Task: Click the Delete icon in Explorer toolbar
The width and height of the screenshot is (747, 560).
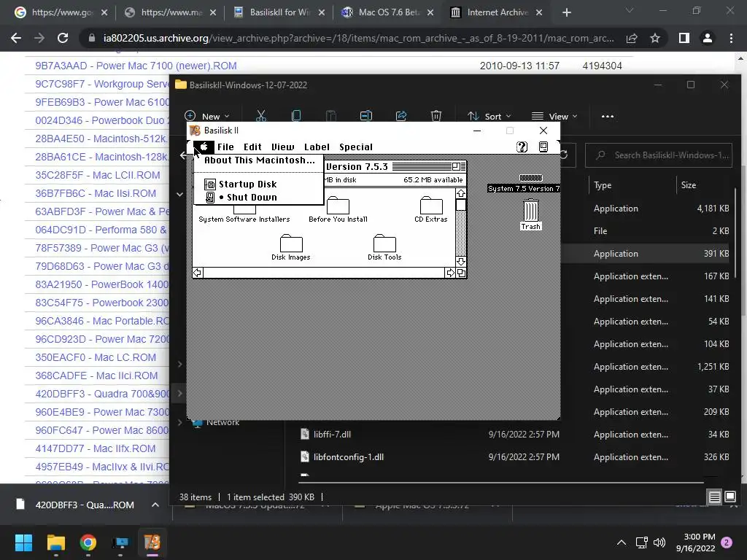Action: coord(436,116)
